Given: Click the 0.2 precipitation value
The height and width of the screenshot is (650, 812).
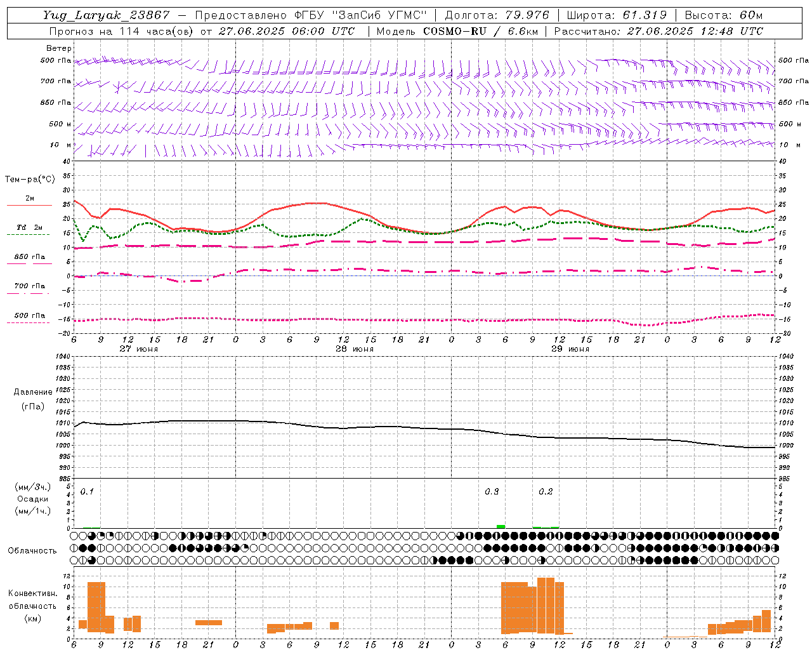Looking at the screenshot, I should pos(546,491).
